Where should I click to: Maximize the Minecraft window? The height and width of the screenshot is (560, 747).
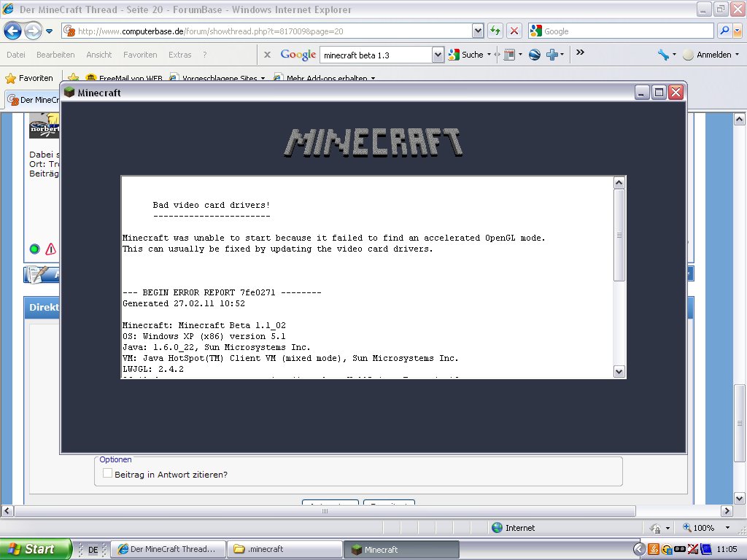[659, 93]
